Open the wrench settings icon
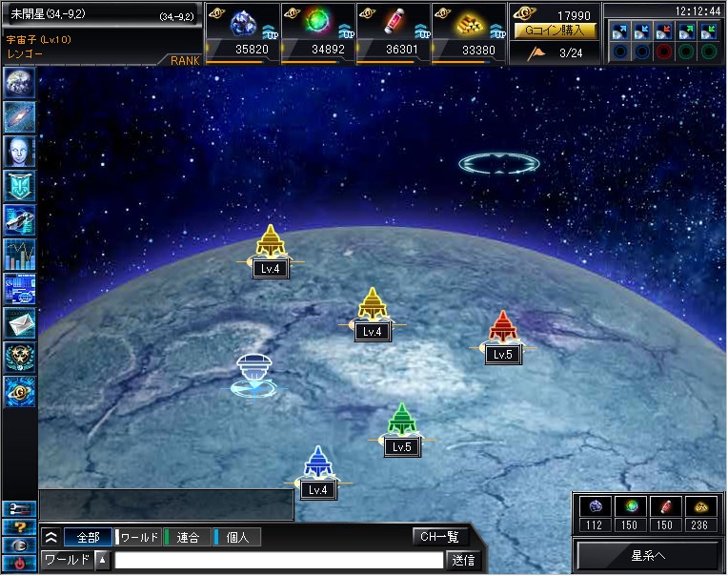The width and height of the screenshot is (728, 576). 19,509
